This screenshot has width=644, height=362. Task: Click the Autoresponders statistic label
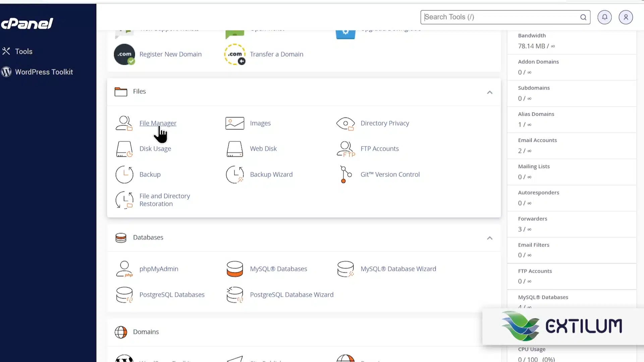point(538,193)
